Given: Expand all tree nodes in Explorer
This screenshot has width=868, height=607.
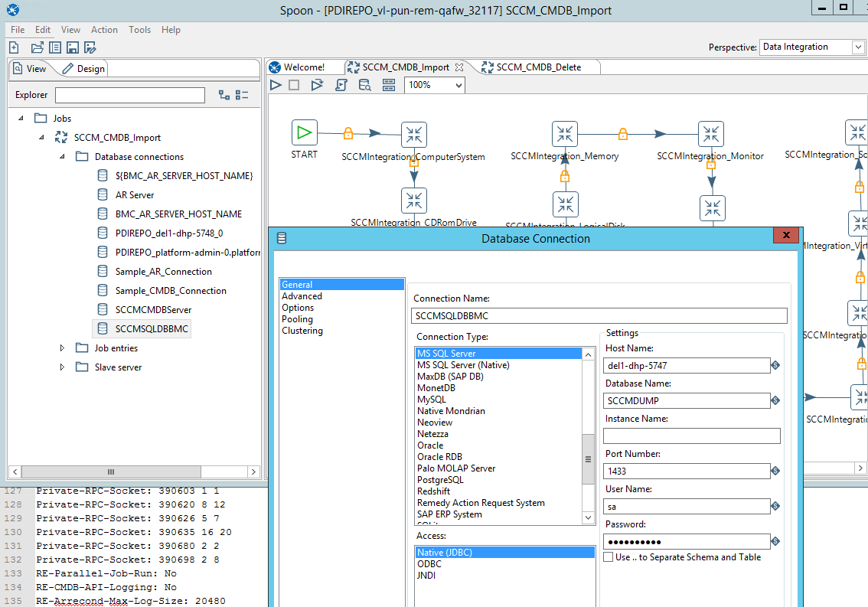Looking at the screenshot, I should click(x=224, y=95).
